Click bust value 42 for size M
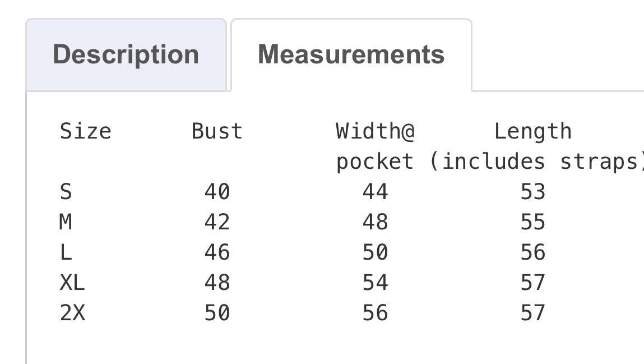This screenshot has height=364, width=644. (217, 222)
